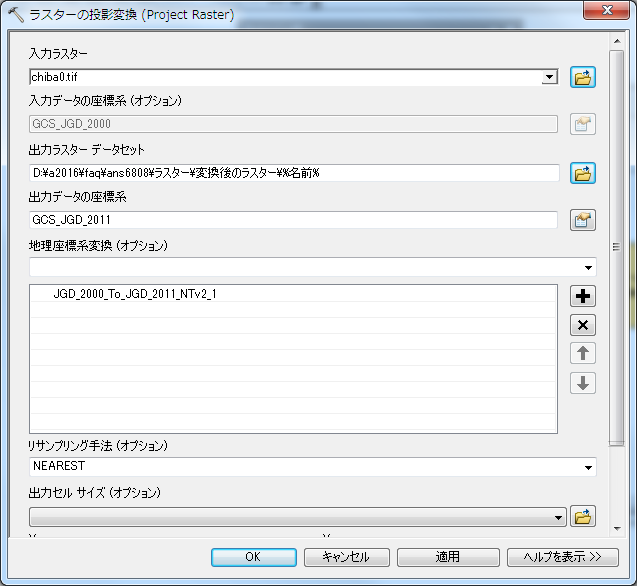Click the scrollbar down arrow

click(617, 529)
